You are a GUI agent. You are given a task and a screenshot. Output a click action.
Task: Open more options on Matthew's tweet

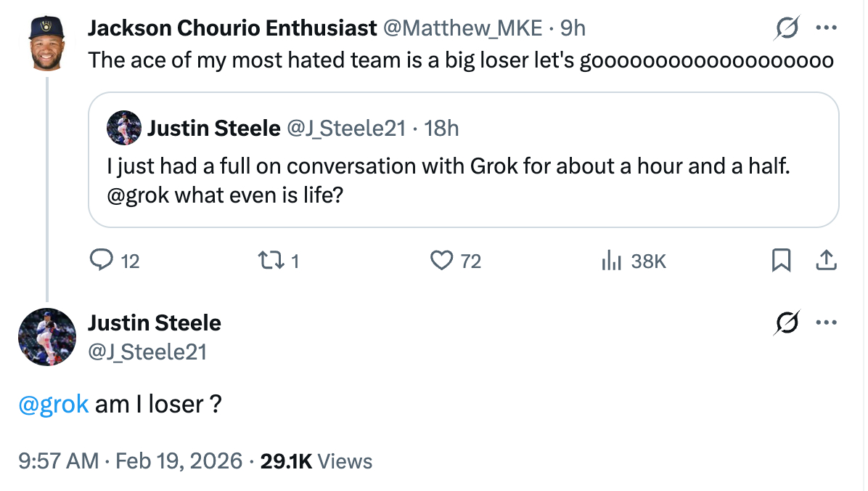[827, 29]
